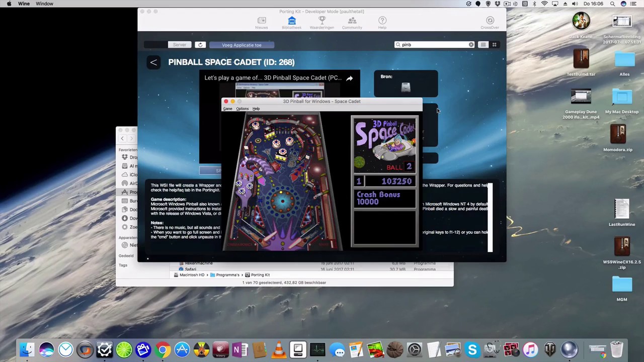Share the YouTube video via arrow icon
The width and height of the screenshot is (644, 362).
click(x=349, y=78)
